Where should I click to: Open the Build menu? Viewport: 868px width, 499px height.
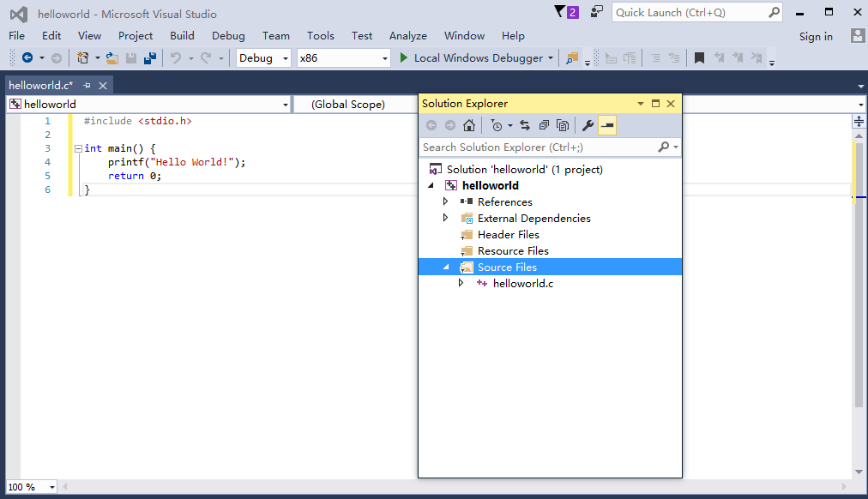(x=182, y=36)
